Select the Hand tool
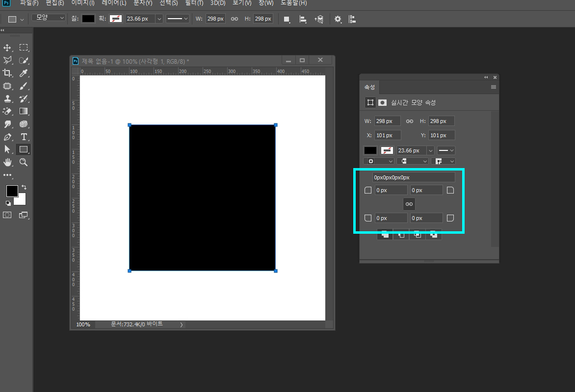 click(x=7, y=162)
